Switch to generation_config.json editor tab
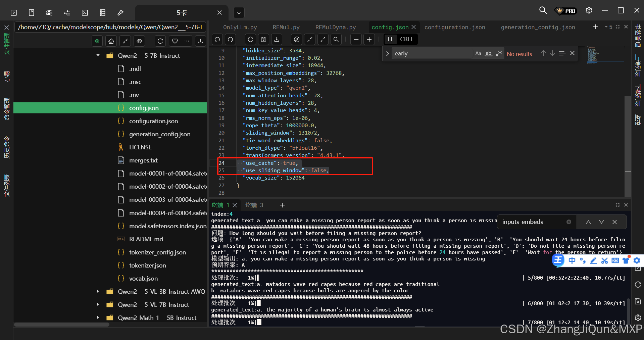The height and width of the screenshot is (340, 644). tap(538, 27)
